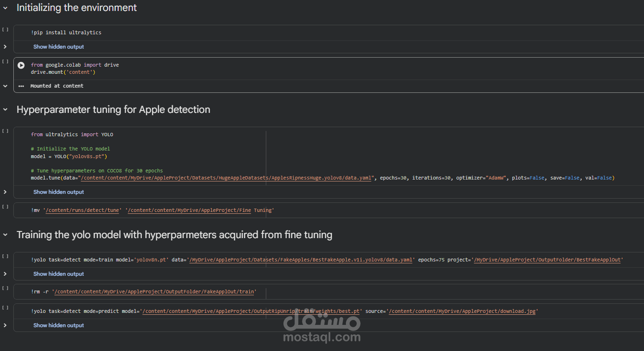Run the yolo mode=predict cell via its bracket
The image size is (644, 351).
point(5,308)
